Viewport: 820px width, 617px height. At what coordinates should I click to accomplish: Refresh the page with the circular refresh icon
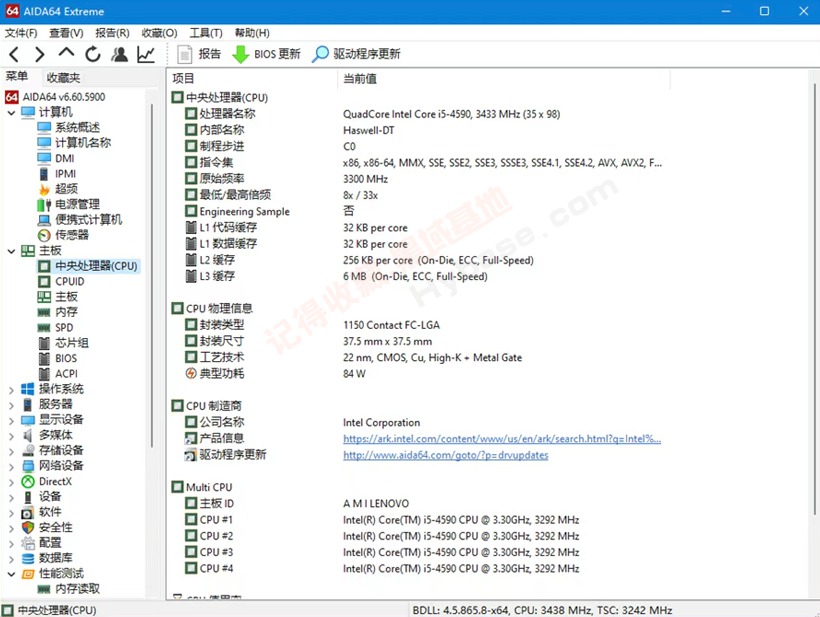pyautogui.click(x=92, y=54)
